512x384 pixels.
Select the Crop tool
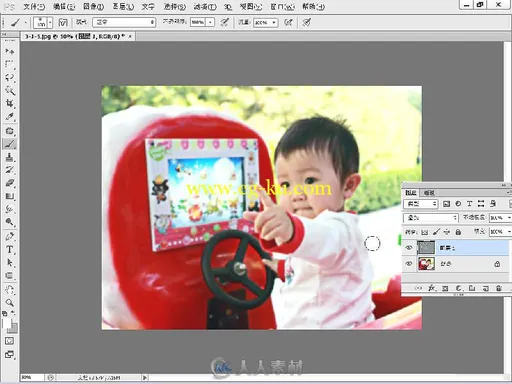click(9, 103)
